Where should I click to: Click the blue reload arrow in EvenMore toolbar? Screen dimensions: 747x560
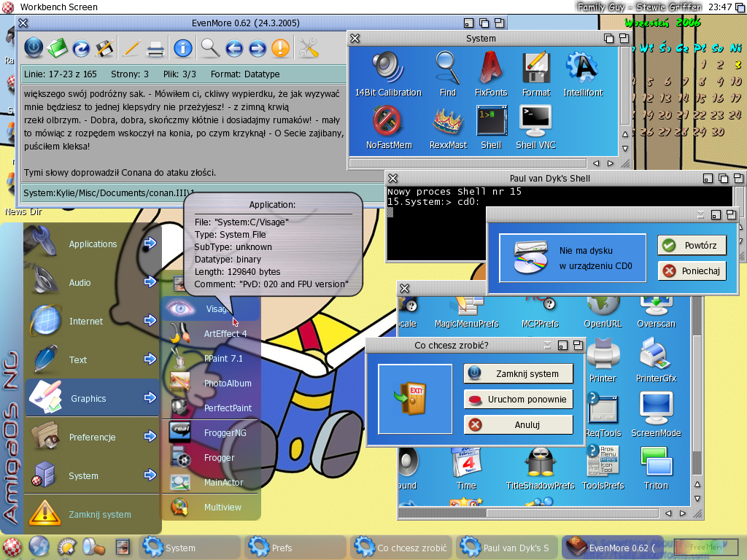(81, 48)
